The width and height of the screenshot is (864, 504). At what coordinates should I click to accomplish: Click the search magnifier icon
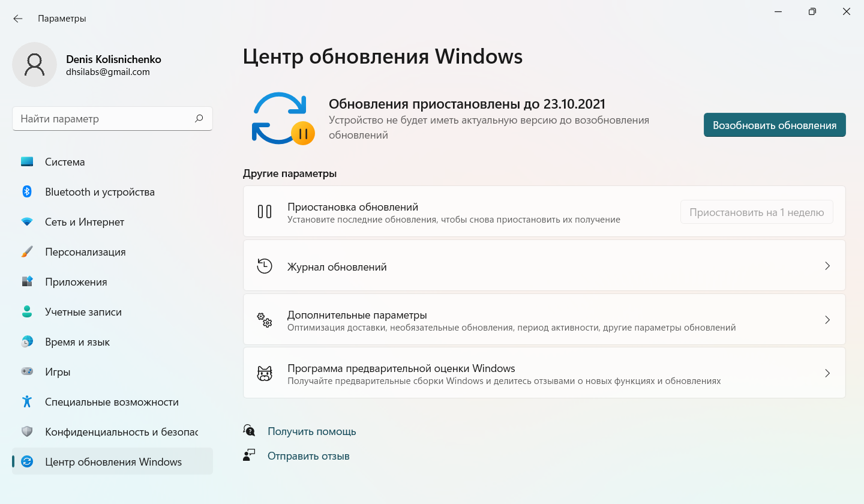point(199,119)
